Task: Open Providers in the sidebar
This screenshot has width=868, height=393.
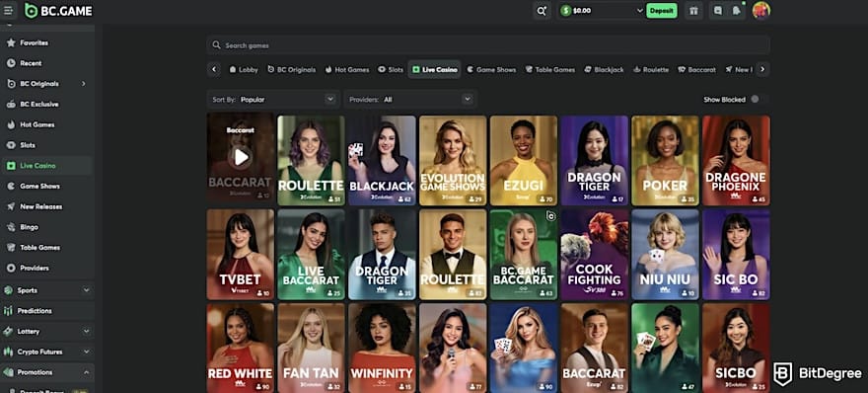Action: 47,269
